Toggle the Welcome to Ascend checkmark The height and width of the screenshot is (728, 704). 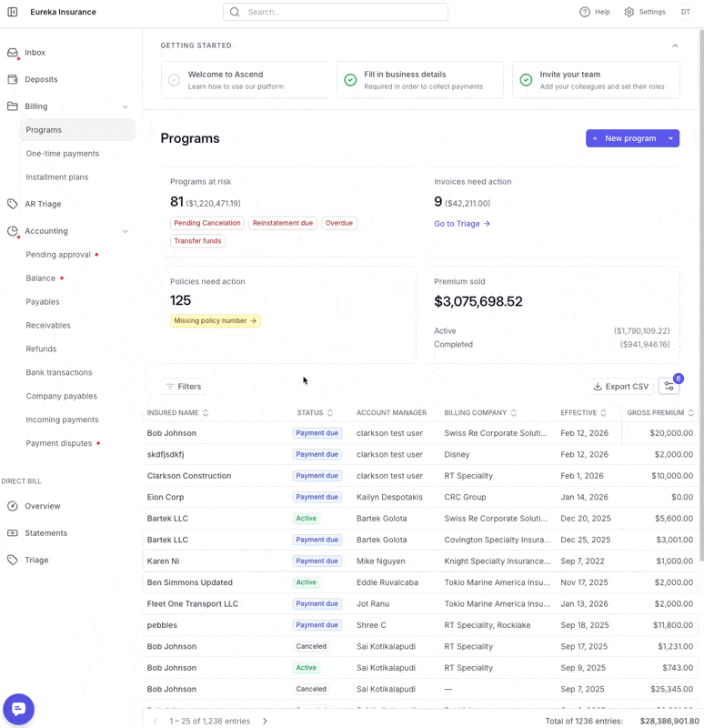coord(174,80)
